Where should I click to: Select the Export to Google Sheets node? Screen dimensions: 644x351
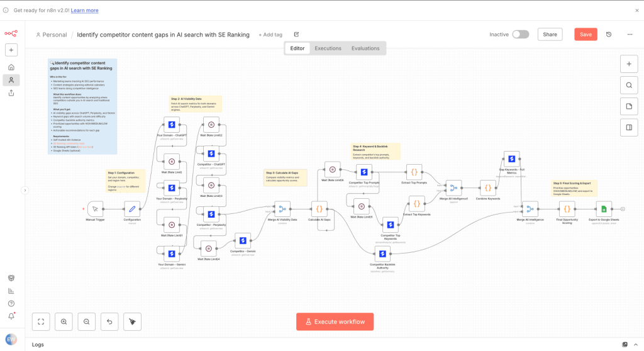(604, 209)
